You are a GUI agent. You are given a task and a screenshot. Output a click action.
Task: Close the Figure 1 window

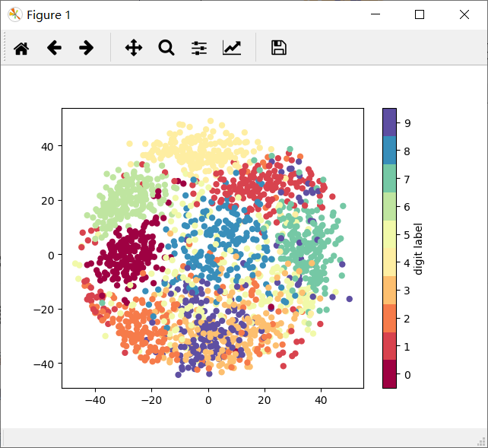(464, 14)
